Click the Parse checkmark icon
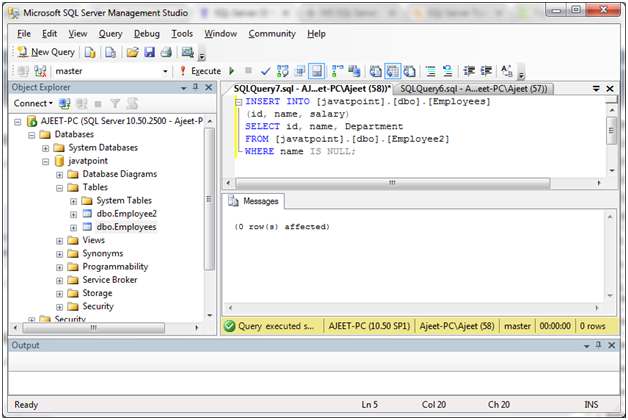The width and height of the screenshot is (628, 420). pyautogui.click(x=265, y=71)
